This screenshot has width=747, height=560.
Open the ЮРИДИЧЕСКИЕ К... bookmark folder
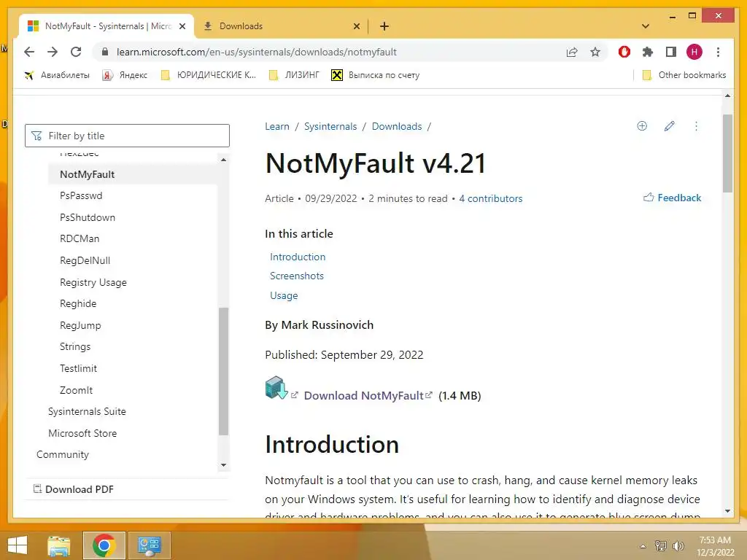pyautogui.click(x=209, y=75)
